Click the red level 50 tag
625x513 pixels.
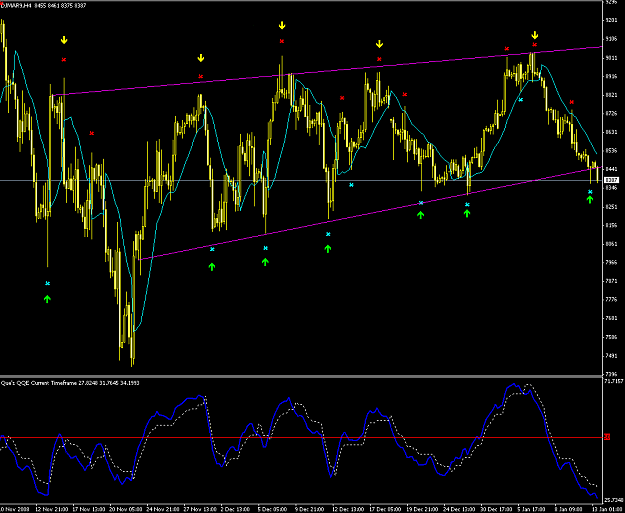tap(607, 437)
